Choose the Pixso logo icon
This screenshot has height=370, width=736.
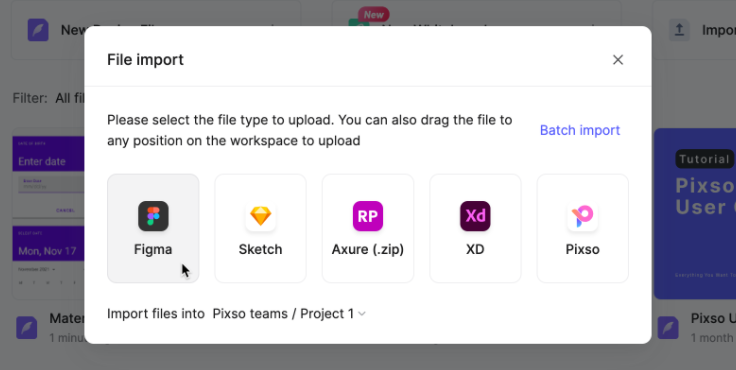click(583, 216)
